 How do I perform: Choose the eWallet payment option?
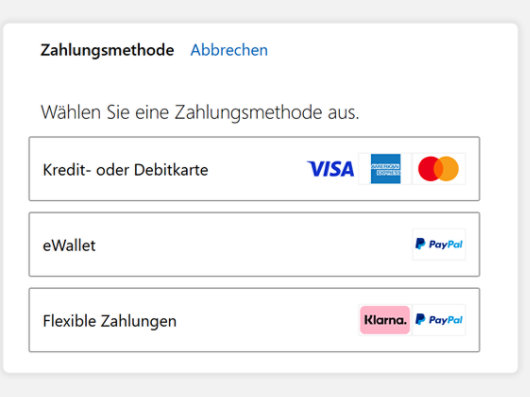click(254, 244)
